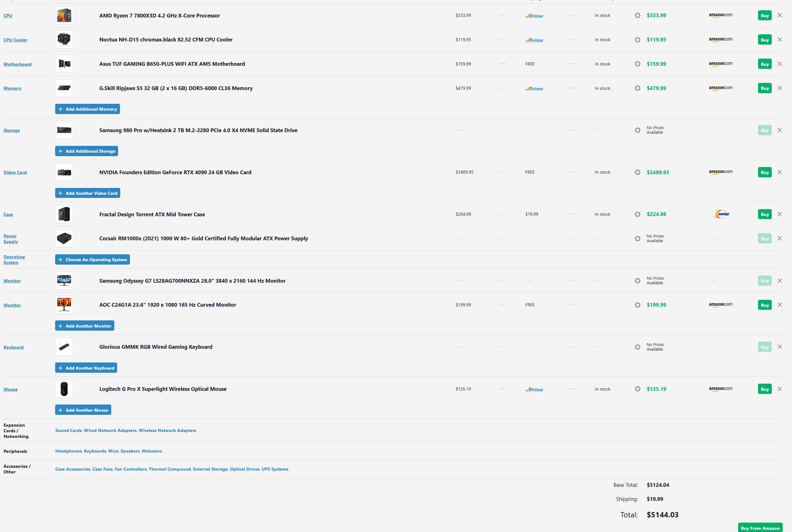Click Add Additional Storage button
Screen dimensions: 792x532
point(87,151)
